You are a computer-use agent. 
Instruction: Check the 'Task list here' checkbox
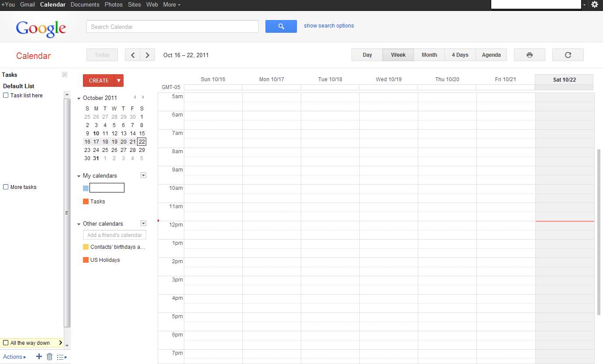coord(6,95)
